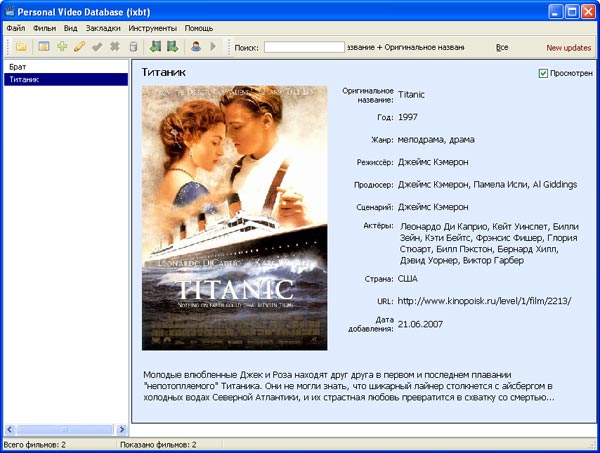Toggle the Просмотрен checkbox

point(543,73)
